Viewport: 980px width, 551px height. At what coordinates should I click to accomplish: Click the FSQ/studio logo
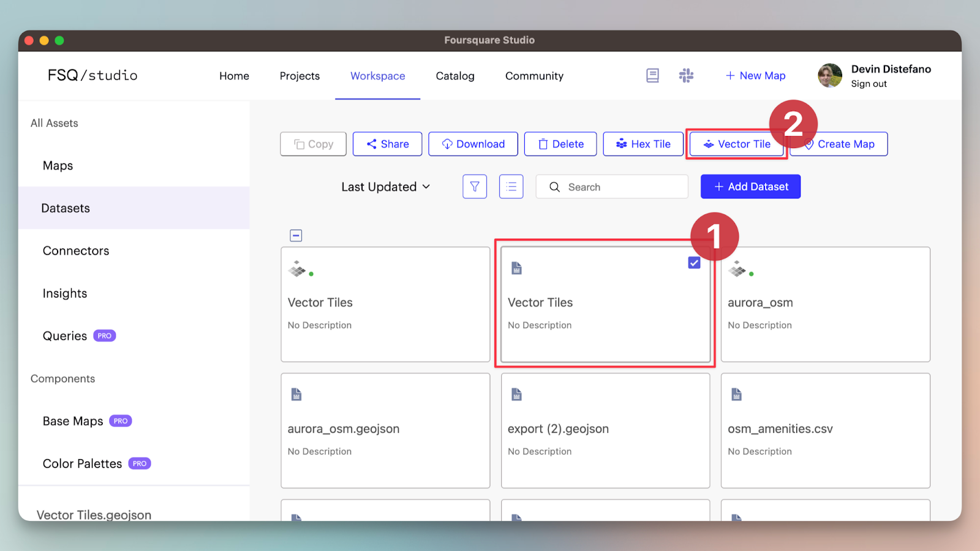pyautogui.click(x=92, y=75)
